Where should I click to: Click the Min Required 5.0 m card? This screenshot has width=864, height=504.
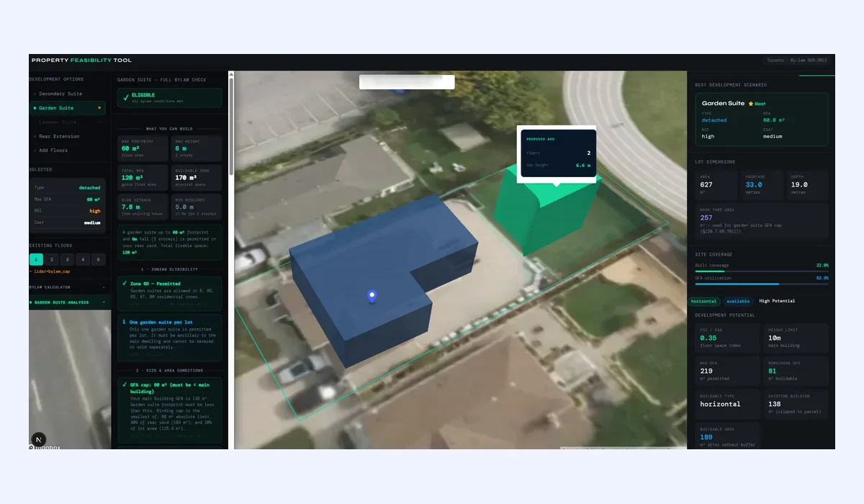coord(197,205)
